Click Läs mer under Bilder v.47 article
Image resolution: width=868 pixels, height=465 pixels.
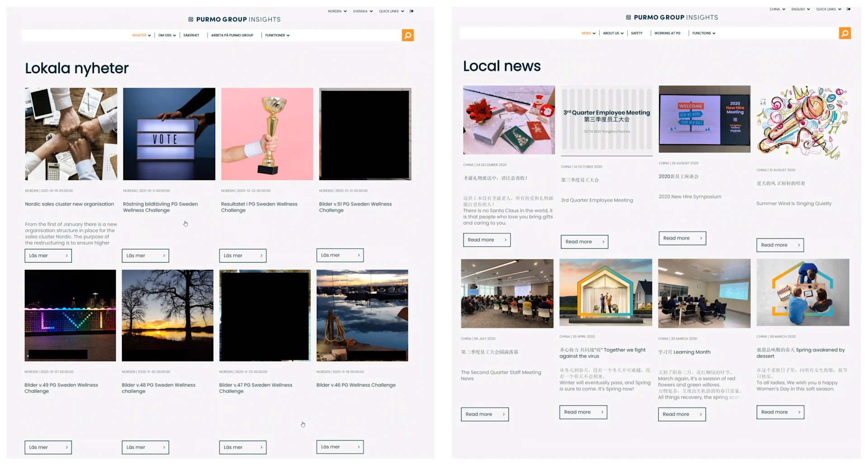click(243, 447)
